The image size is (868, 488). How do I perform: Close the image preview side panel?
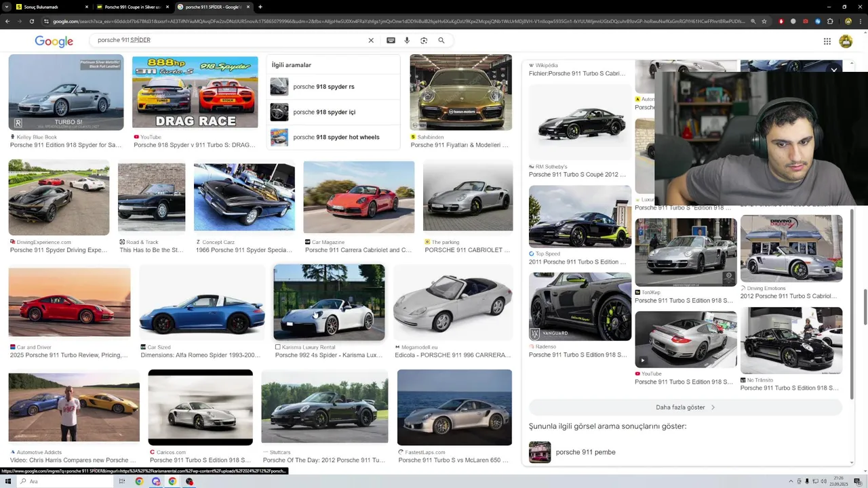834,69
